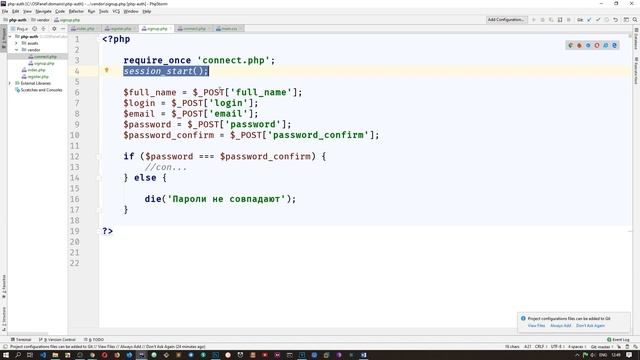The width and height of the screenshot is (640, 360).
Task: Select register.php in the project tree
Action: 35,77
